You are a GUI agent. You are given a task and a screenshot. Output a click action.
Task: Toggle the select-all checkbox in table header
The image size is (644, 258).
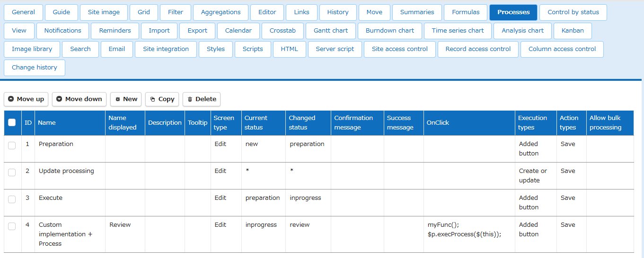pos(12,123)
